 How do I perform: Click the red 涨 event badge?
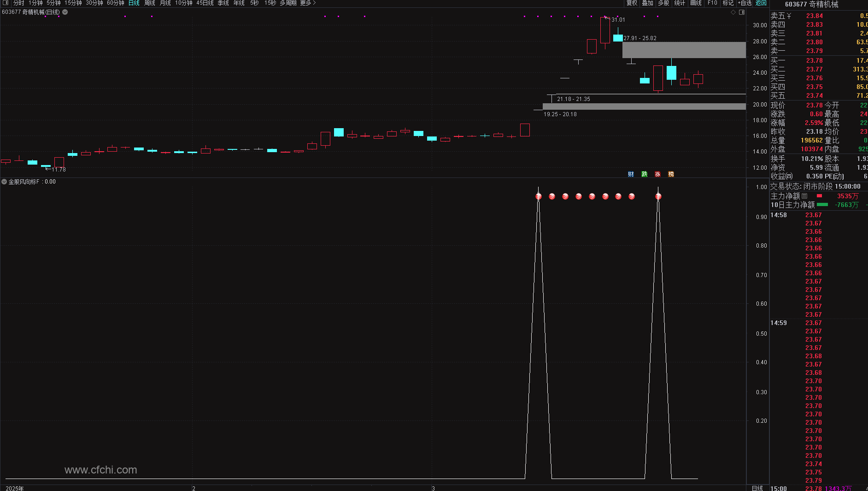pos(657,174)
